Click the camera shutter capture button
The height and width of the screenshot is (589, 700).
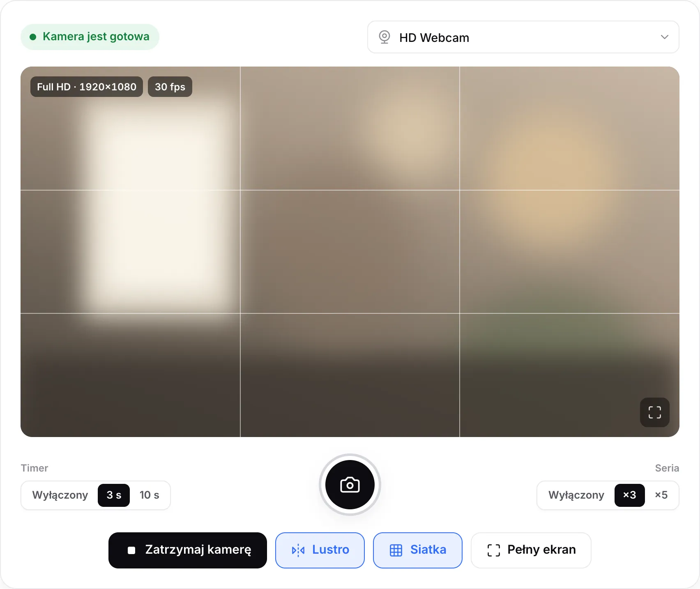350,485
